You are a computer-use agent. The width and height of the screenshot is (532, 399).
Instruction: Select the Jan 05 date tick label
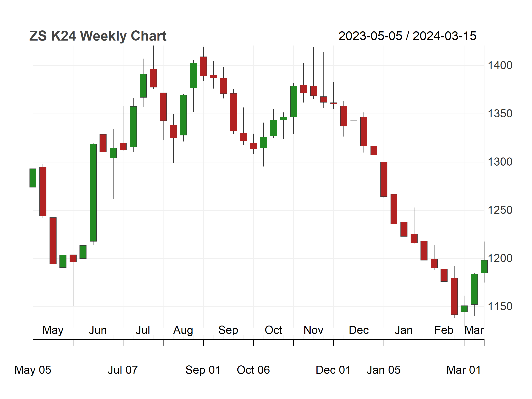click(x=384, y=370)
